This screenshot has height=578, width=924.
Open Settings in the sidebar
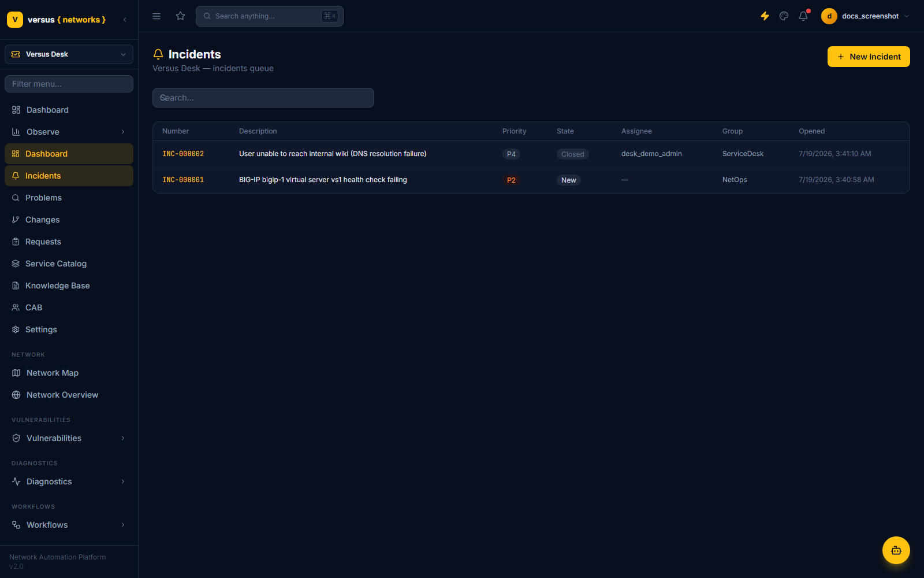pyautogui.click(x=69, y=329)
